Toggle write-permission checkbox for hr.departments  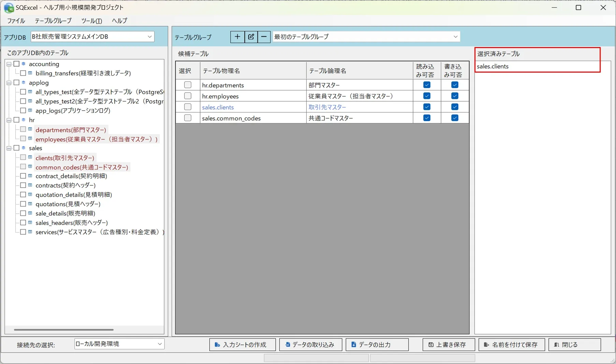click(x=455, y=85)
